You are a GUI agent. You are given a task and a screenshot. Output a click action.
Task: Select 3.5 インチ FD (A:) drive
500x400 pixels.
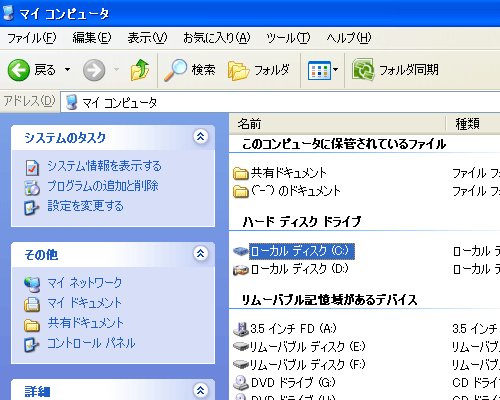(293, 329)
